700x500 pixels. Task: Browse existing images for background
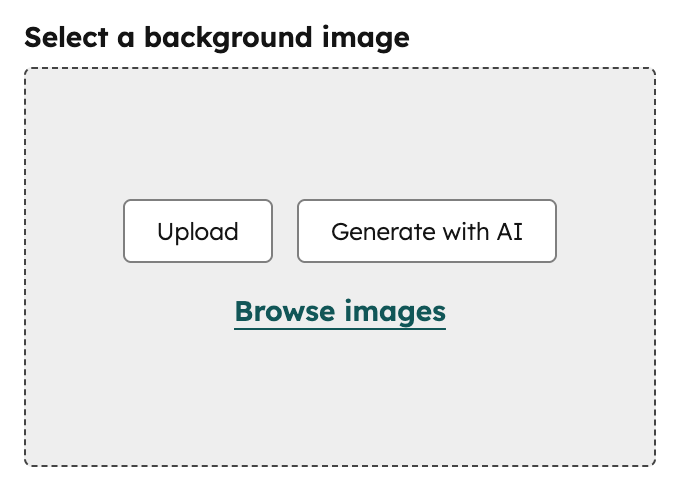tap(340, 311)
